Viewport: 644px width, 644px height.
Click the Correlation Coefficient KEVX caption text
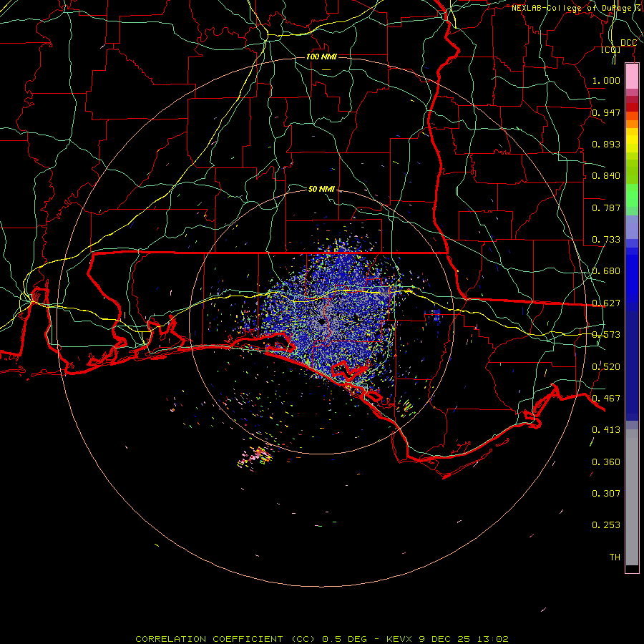coord(322,639)
